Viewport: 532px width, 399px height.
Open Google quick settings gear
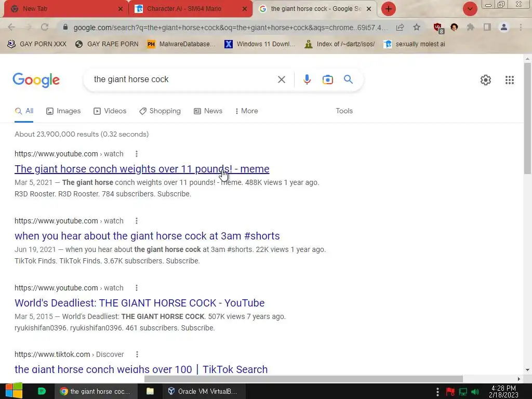pos(486,80)
